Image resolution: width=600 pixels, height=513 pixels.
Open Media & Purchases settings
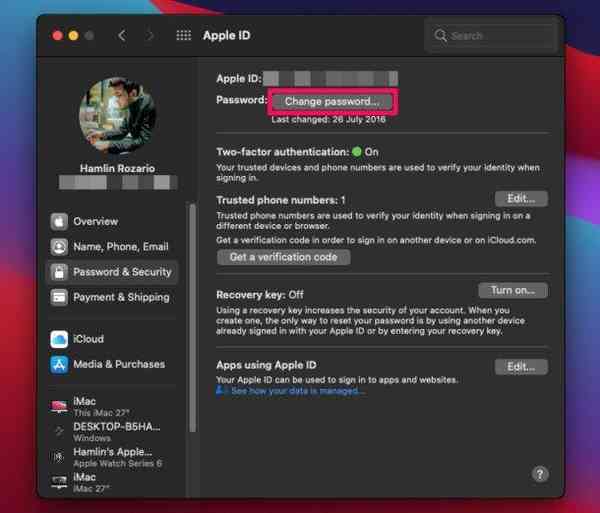[112, 364]
